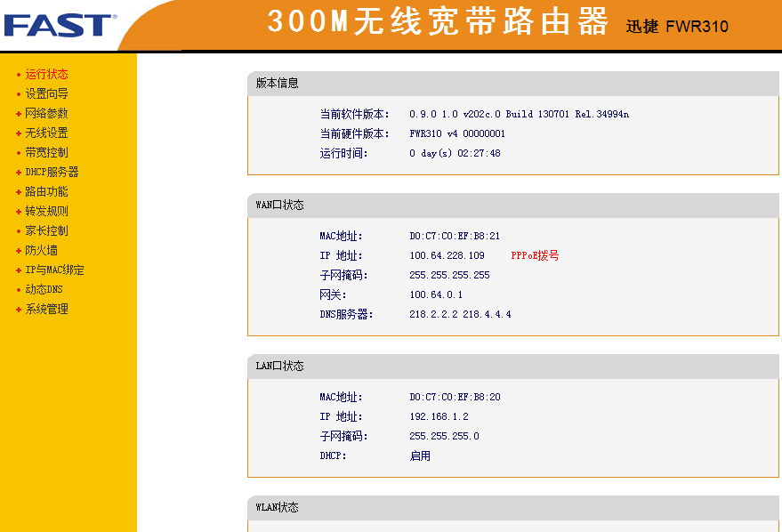The height and width of the screenshot is (532, 782).
Task: Open 家长控制 parental control
Action: (x=46, y=230)
